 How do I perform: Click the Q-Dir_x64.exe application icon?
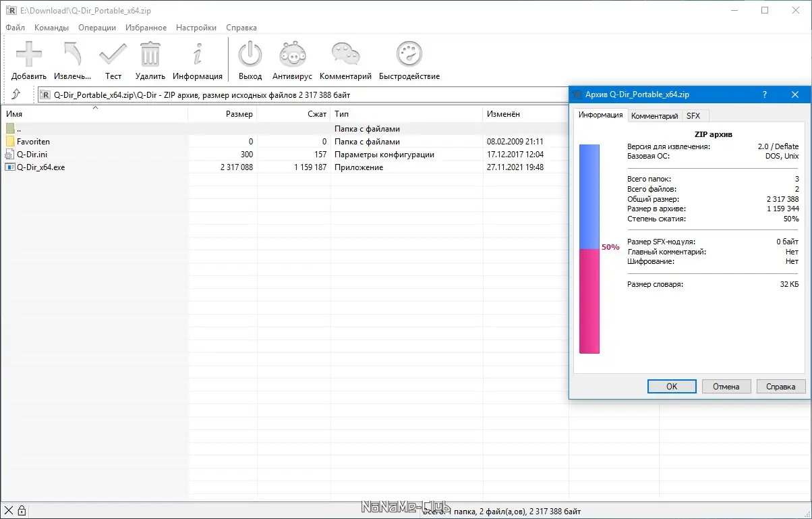click(10, 167)
